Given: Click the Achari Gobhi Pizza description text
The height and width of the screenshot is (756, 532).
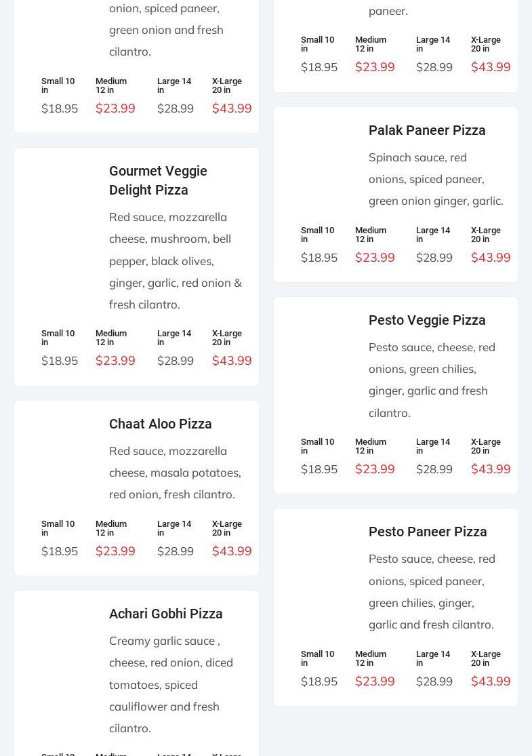Looking at the screenshot, I should coord(171,684).
